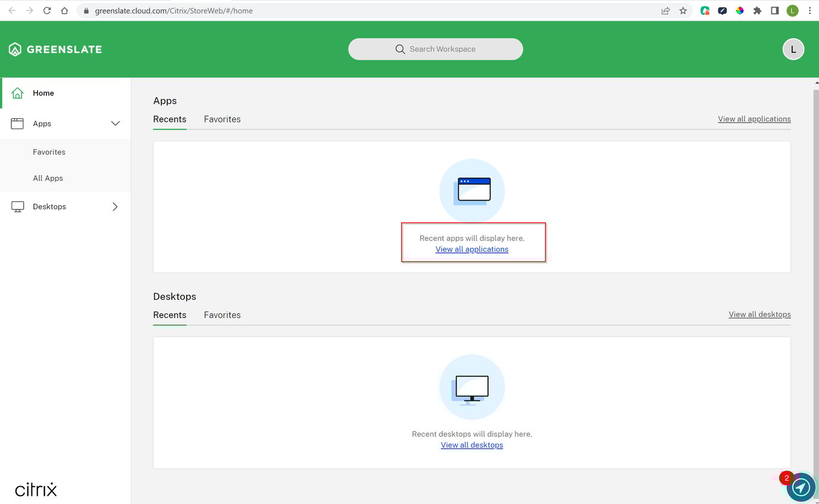Collapse the Apps sidebar section chevron
This screenshot has width=819, height=504.
coord(115,123)
